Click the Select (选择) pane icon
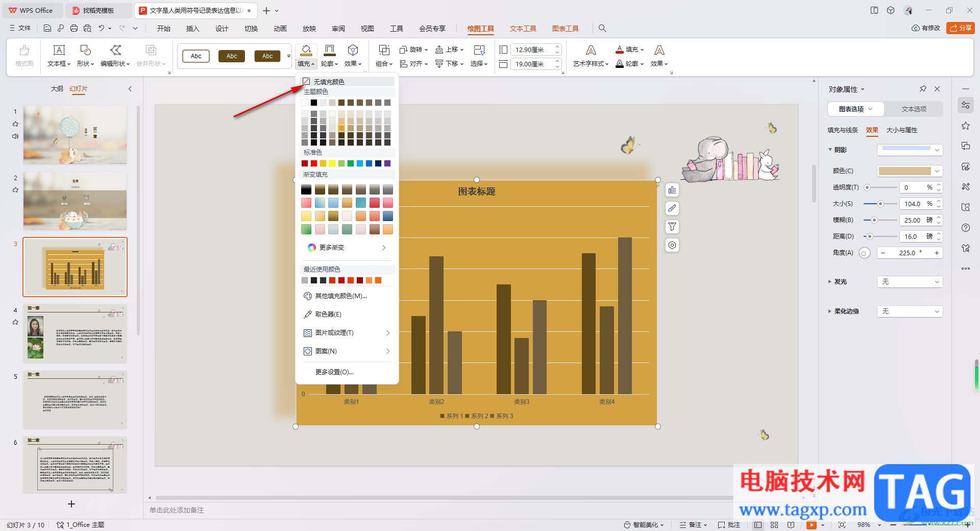Viewport: 980px width, 531px height. (479, 50)
